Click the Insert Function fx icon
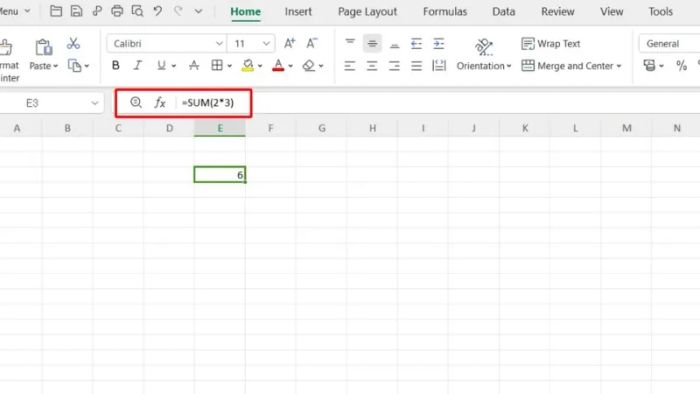The height and width of the screenshot is (394, 700). click(x=160, y=103)
